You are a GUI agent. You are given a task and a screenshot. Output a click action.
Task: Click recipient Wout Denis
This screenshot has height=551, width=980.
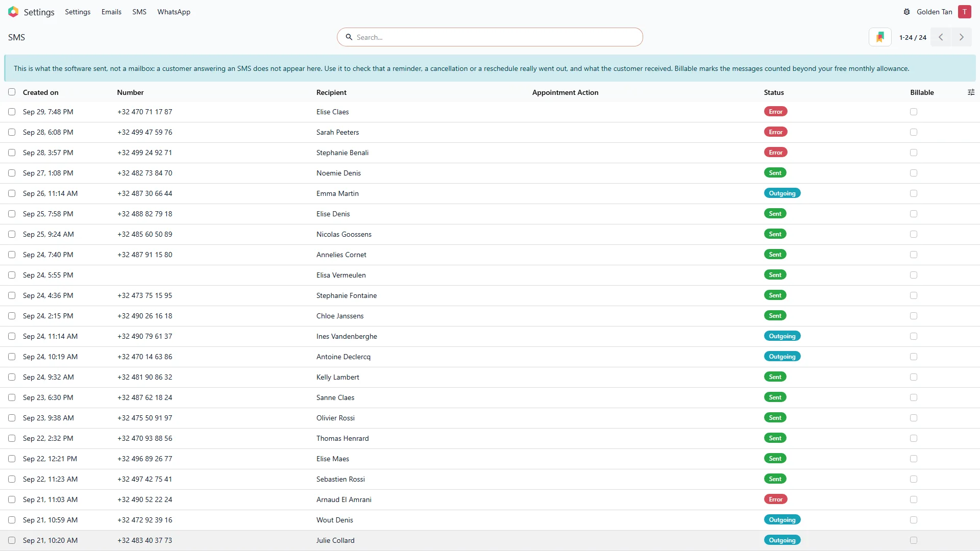pyautogui.click(x=334, y=520)
